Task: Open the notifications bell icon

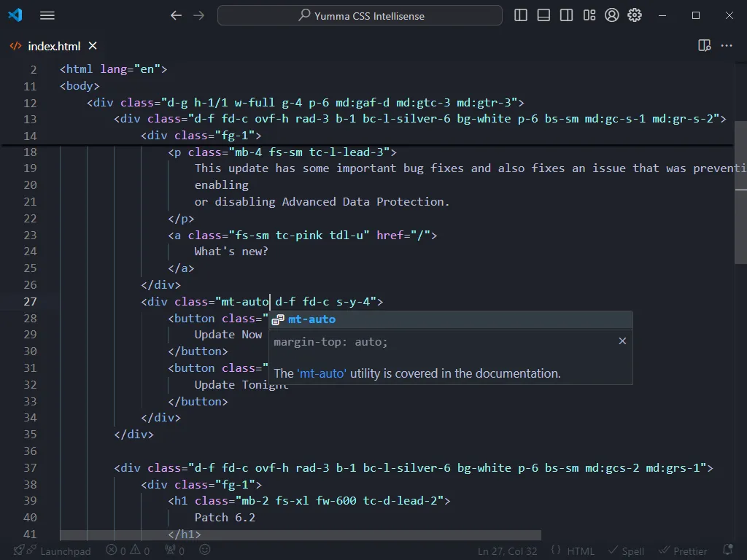Action: point(727,551)
